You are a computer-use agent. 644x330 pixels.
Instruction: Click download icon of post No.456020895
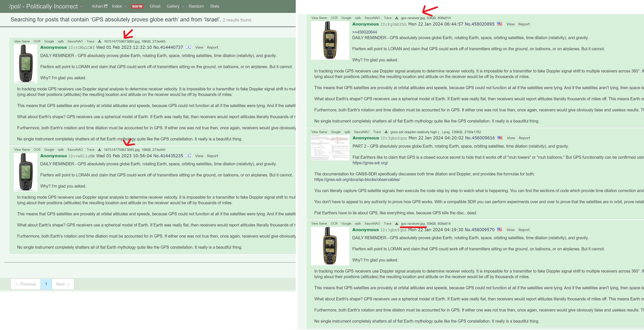pos(396,18)
